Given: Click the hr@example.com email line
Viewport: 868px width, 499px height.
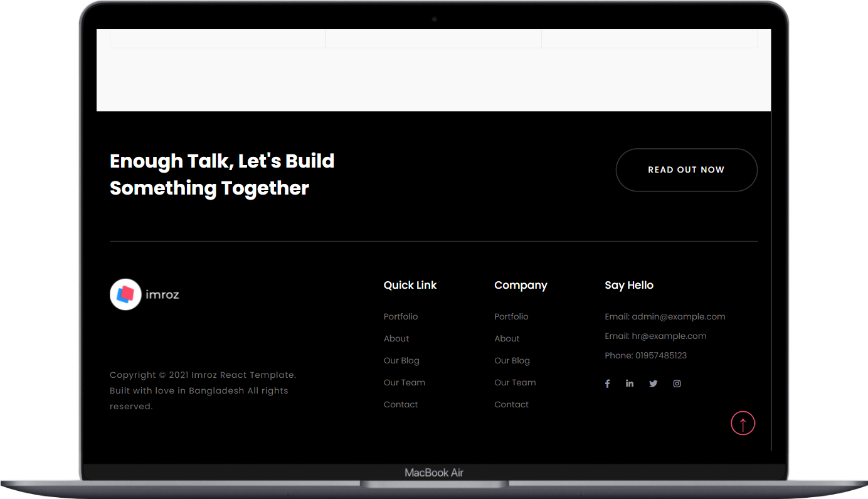Looking at the screenshot, I should [655, 336].
